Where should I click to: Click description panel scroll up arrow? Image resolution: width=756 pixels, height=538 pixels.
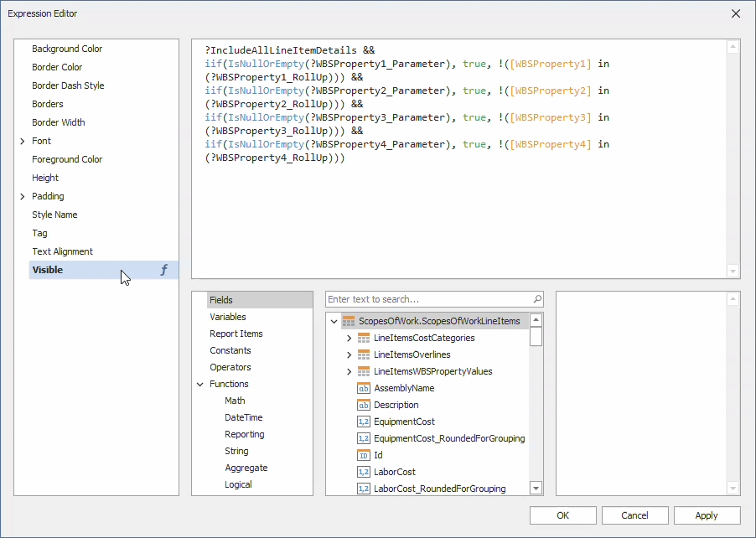pyautogui.click(x=733, y=299)
